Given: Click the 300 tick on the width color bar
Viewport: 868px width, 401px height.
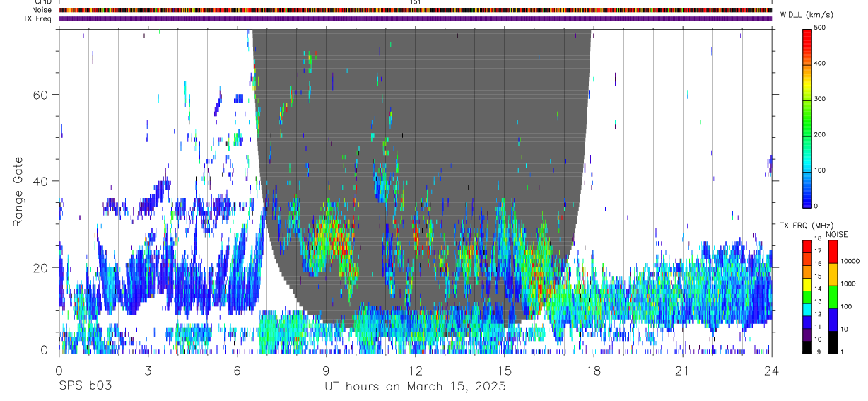Looking at the screenshot, I should pos(821,99).
